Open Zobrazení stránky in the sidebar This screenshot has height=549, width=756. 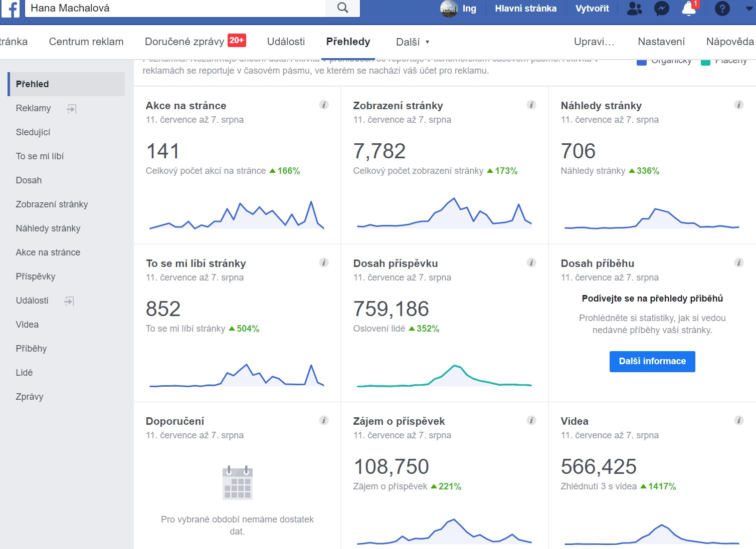52,204
